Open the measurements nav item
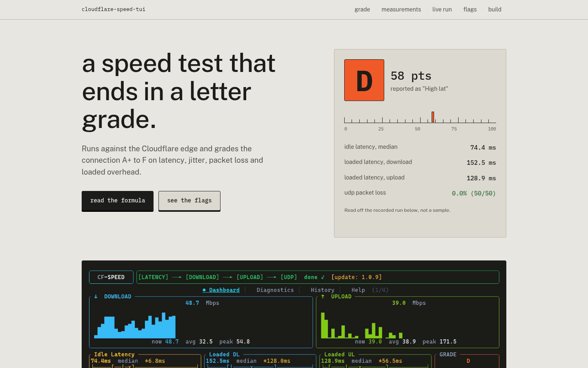Viewport: 588px width, 368px height. pos(401,9)
